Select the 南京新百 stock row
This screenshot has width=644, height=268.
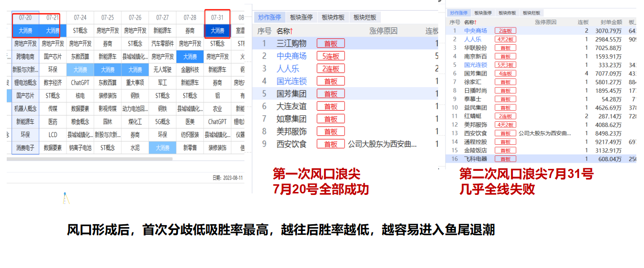pos(542,56)
